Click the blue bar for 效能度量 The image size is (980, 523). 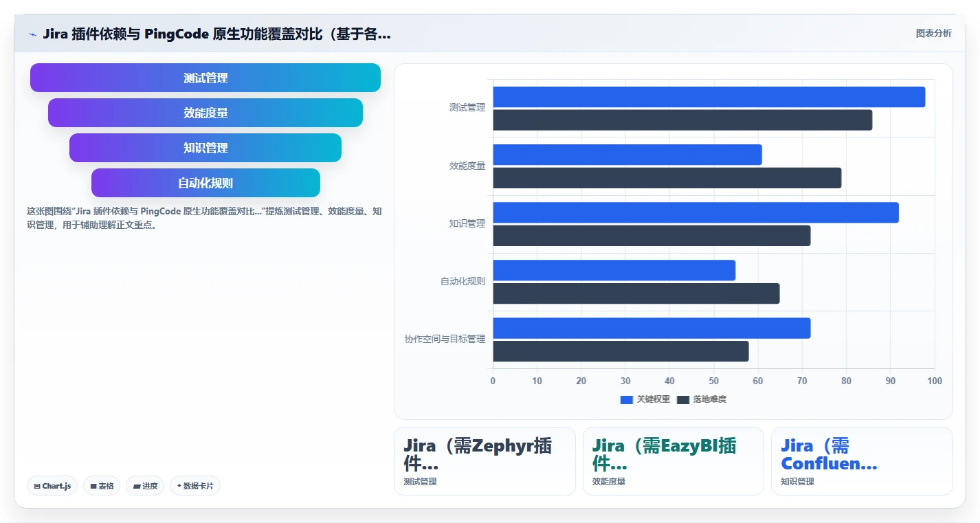tap(627, 155)
